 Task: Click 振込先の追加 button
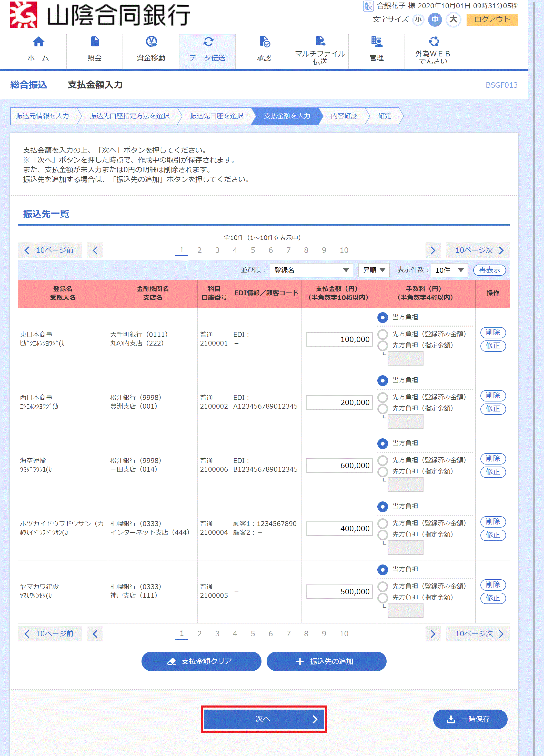326,661
